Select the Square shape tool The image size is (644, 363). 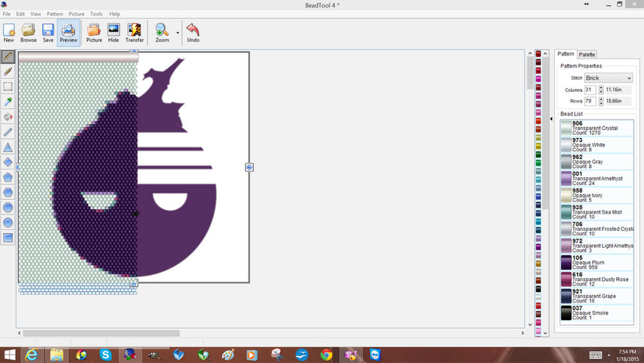[x=8, y=238]
